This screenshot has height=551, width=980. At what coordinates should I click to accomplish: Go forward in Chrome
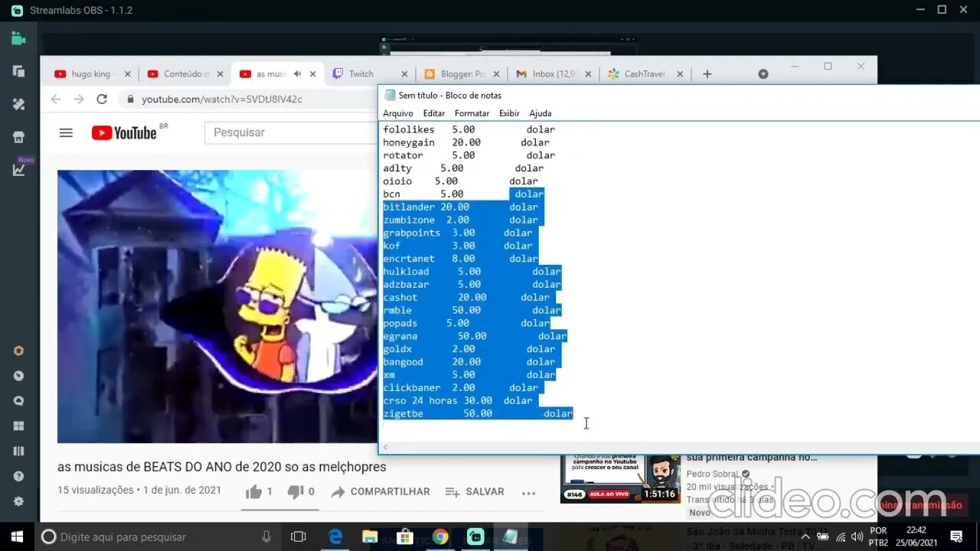pos(79,99)
